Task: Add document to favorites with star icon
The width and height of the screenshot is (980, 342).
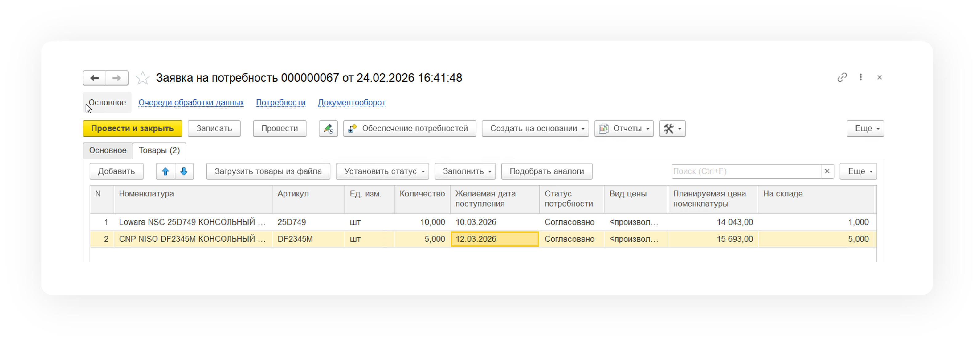Action: coord(143,78)
